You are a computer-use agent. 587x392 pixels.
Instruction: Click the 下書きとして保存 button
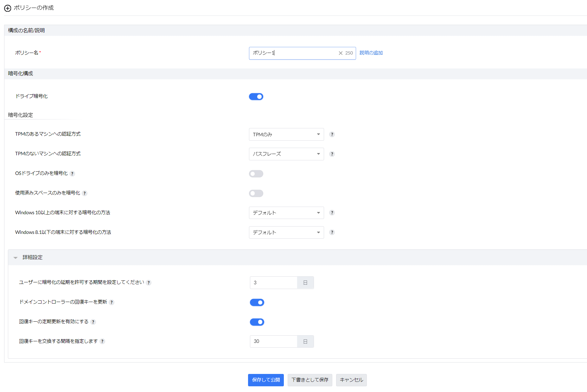(x=310, y=380)
